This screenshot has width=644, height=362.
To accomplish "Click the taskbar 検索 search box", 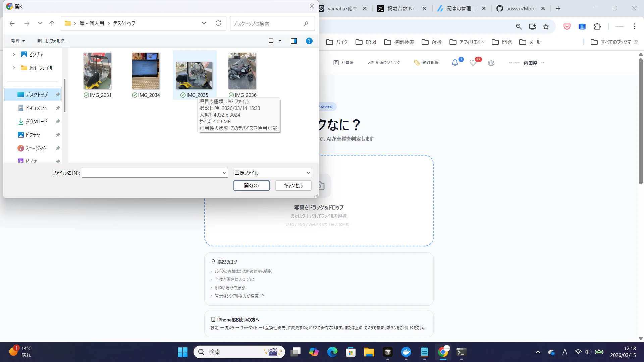I will coord(239,352).
